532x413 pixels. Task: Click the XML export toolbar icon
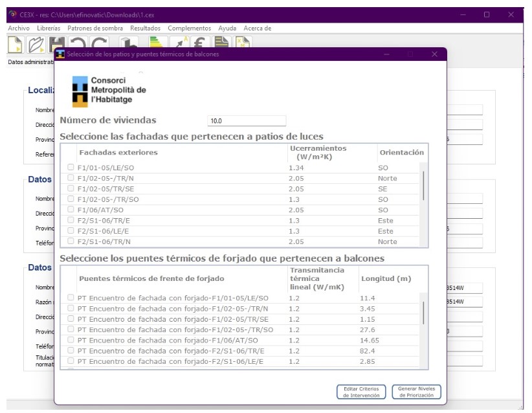tap(243, 41)
